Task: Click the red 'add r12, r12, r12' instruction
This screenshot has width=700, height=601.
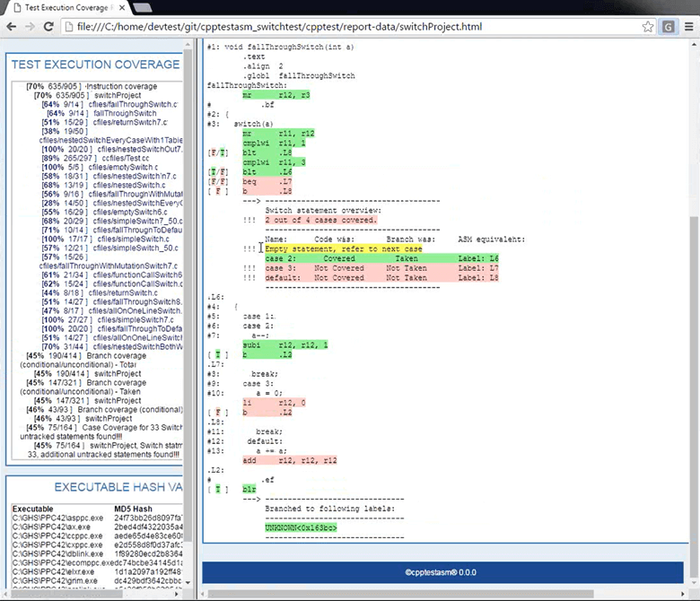Action: pyautogui.click(x=289, y=460)
